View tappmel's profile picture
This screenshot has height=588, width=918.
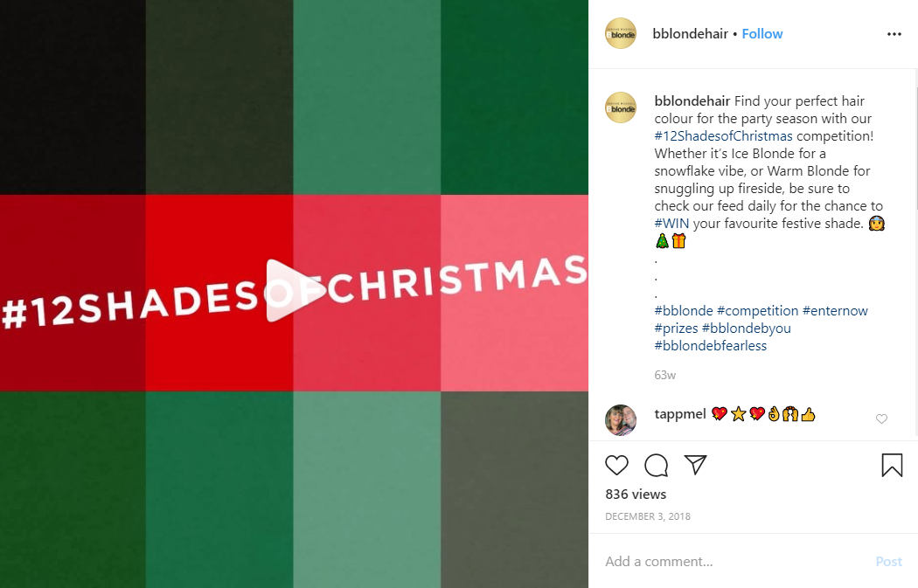pyautogui.click(x=621, y=420)
